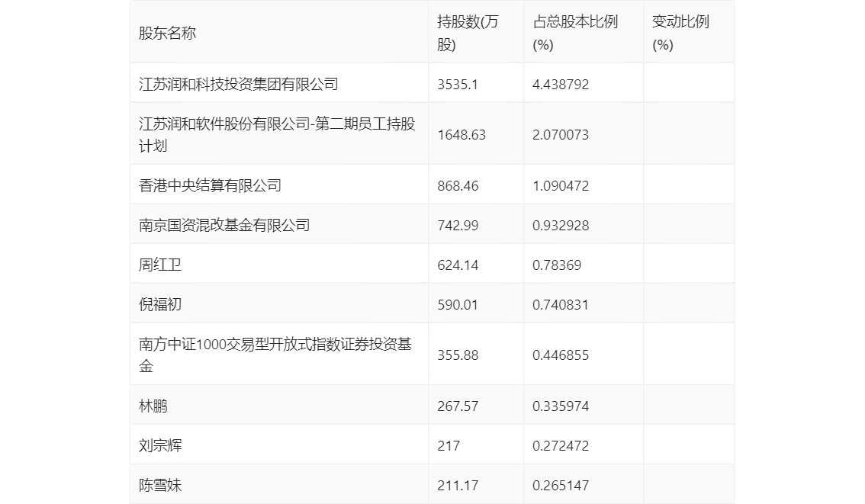
Task: Click 江苏润和软件股份有限公司-第二期员工持股计划 row name
Action: (x=277, y=134)
